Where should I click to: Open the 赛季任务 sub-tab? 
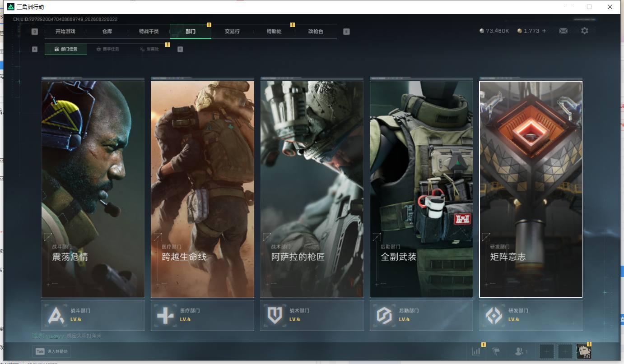pos(107,49)
